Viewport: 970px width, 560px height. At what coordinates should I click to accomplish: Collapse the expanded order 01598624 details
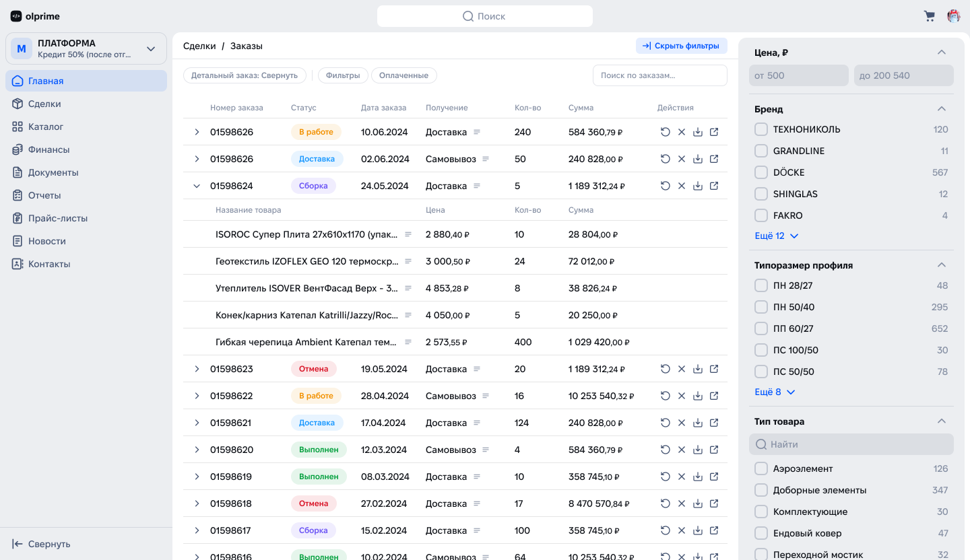pyautogui.click(x=197, y=186)
